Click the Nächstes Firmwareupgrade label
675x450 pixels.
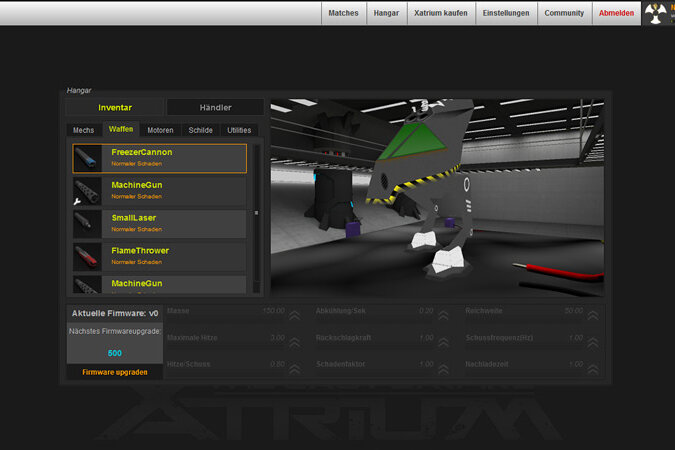[x=115, y=331]
